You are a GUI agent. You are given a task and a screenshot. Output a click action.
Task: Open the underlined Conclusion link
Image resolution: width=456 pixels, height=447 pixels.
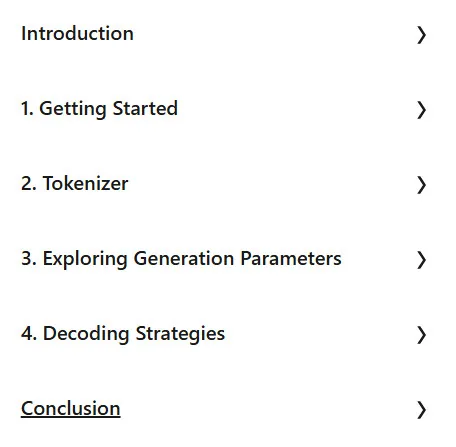[x=71, y=408]
